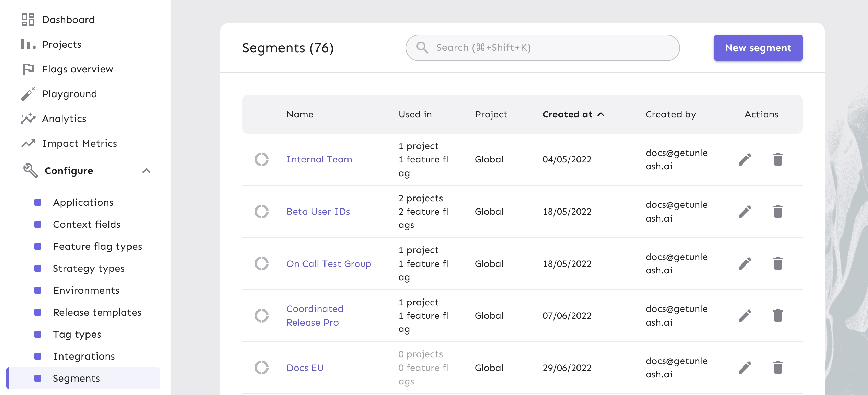Open Environments from the Configure menu
868x395 pixels.
pos(86,290)
